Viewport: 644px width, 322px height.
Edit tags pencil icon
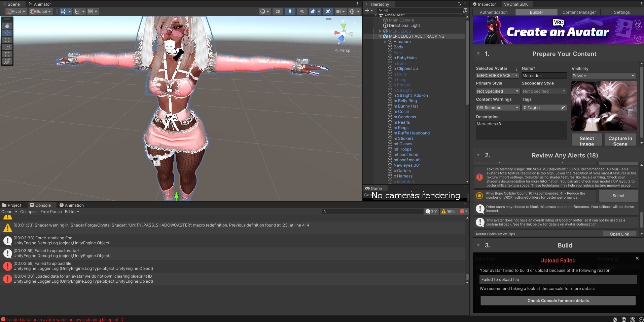point(563,108)
